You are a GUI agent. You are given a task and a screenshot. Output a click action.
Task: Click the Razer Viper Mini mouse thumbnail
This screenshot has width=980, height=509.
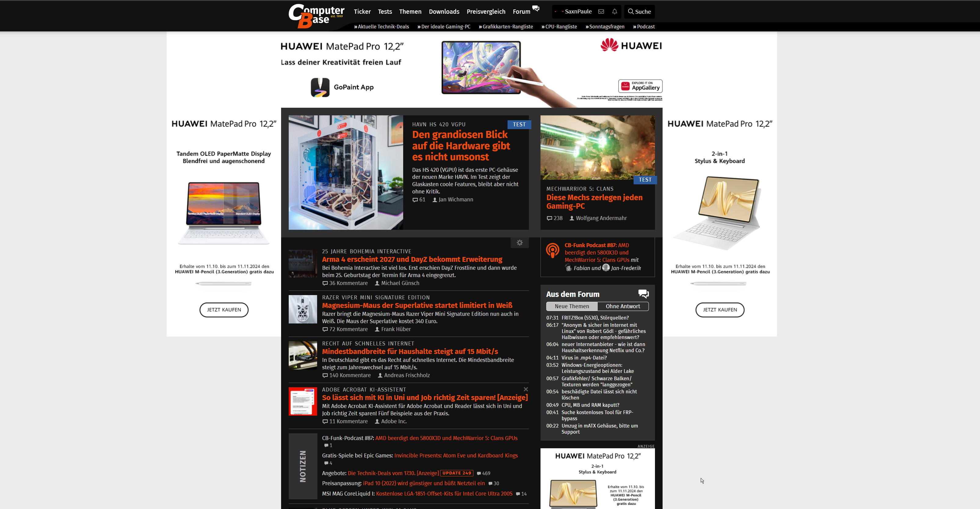click(x=302, y=309)
